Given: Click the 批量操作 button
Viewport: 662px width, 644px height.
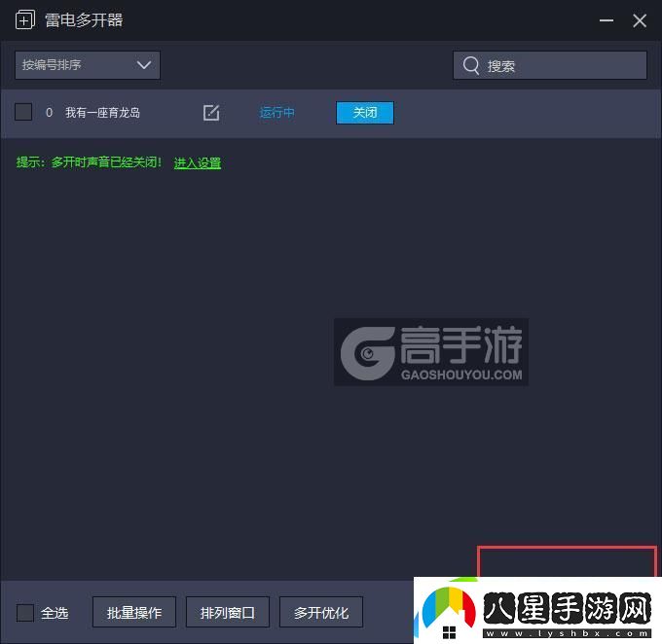Looking at the screenshot, I should point(134,612).
